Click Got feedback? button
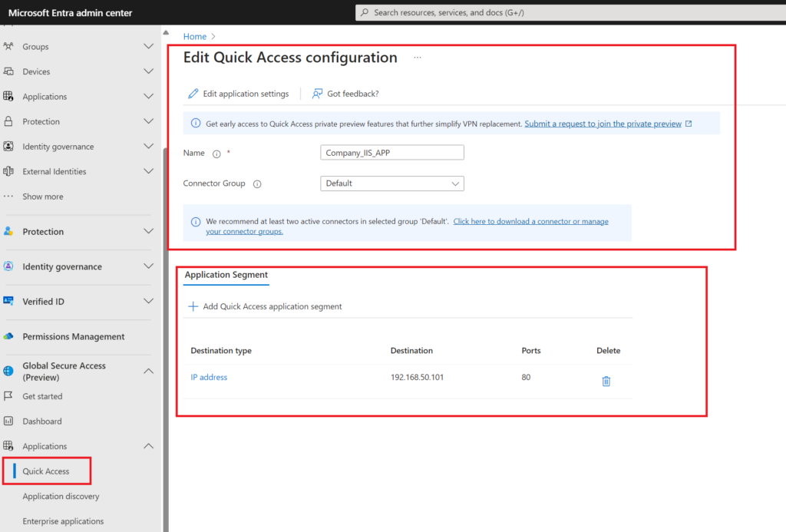Screen dimensions: 786x532 click(345, 94)
